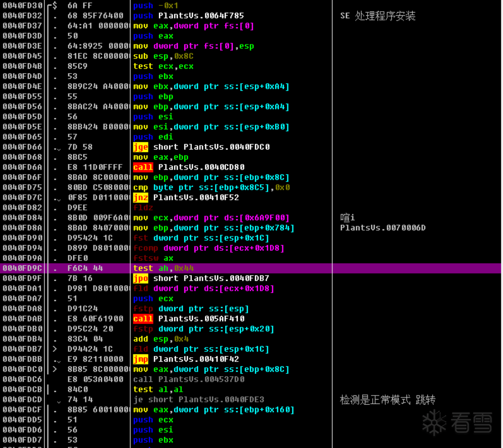
Task: Select mov ebx,dword ptr ss:[esp+0xA4] line
Action: coord(212,86)
